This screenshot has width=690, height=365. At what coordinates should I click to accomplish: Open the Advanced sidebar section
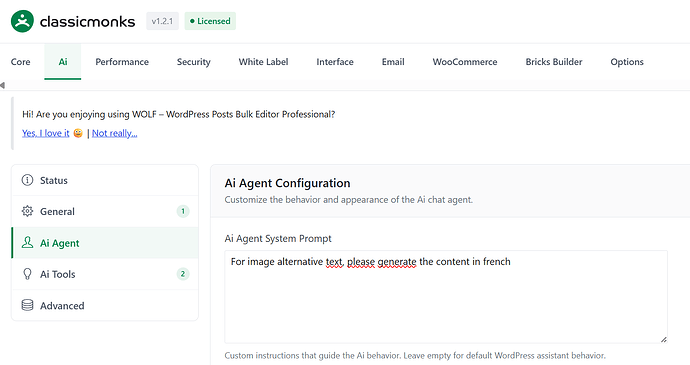(105, 305)
